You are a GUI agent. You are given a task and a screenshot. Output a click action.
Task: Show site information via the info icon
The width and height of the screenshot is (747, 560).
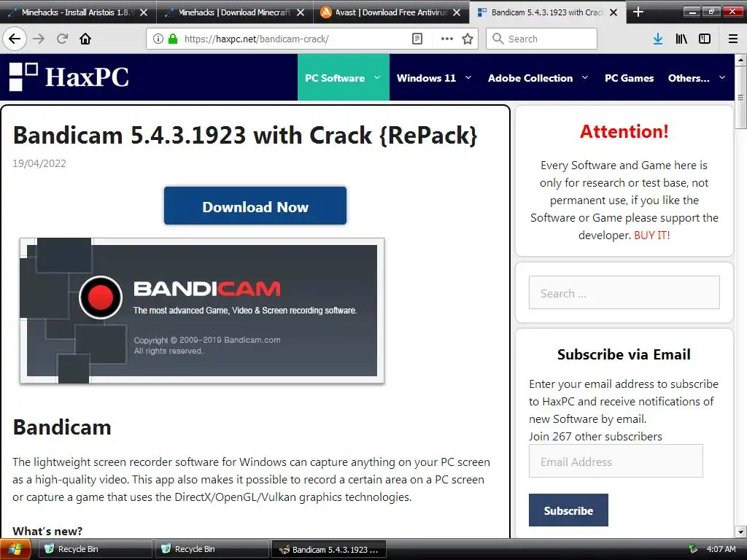click(158, 39)
